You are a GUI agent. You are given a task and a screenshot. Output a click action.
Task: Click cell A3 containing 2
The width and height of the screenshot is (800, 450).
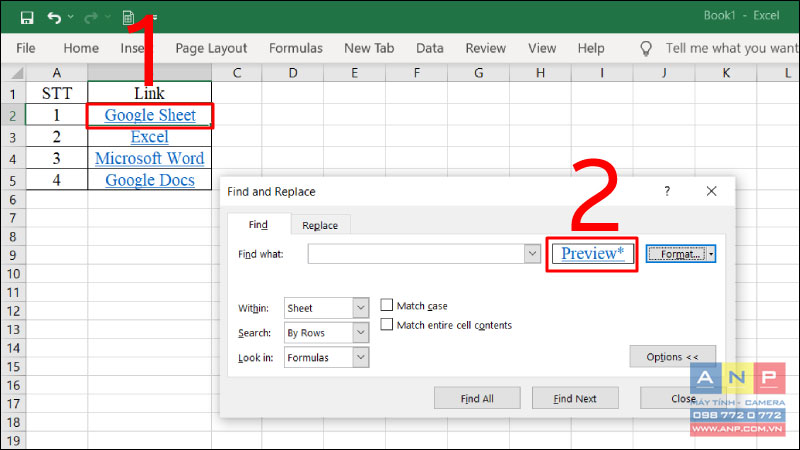[x=57, y=137]
